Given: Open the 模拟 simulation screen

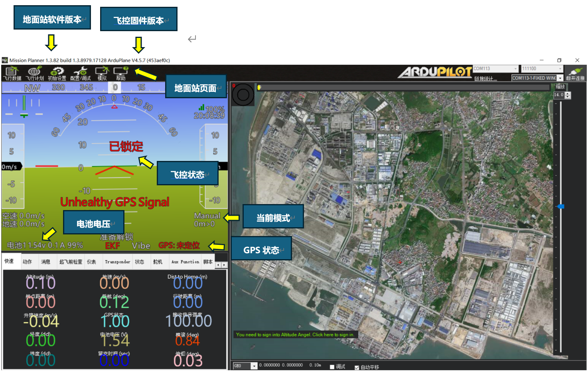Looking at the screenshot, I should click(x=102, y=73).
